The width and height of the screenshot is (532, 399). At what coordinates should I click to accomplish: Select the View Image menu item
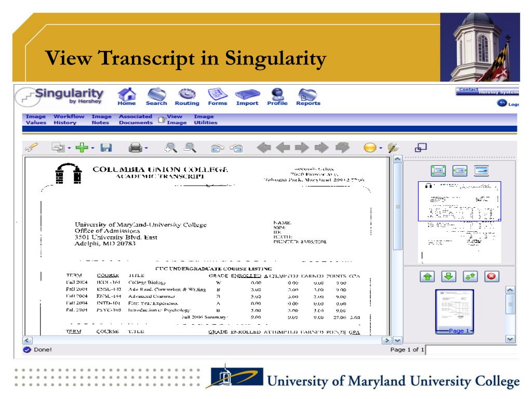tap(177, 119)
